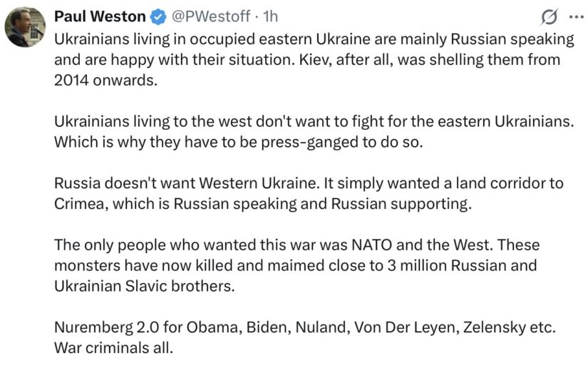Open Paul Weston's profile avatar
Image resolution: width=588 pixels, height=368 pixels.
tap(25, 27)
